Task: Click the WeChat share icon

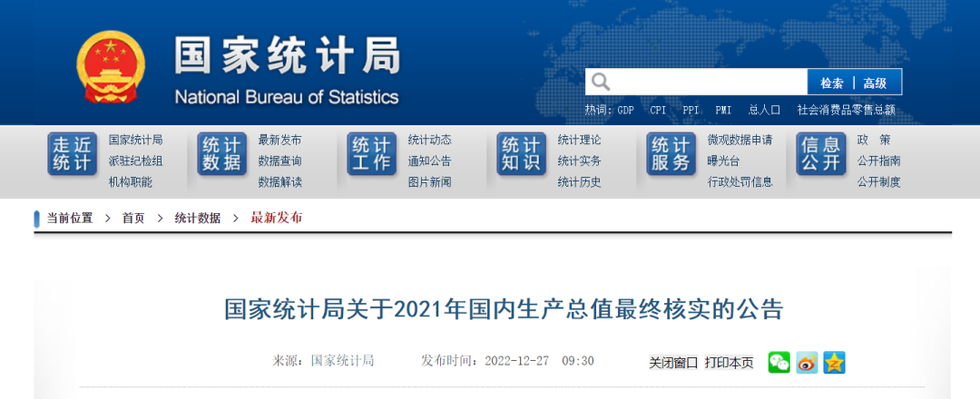Action: click(779, 362)
